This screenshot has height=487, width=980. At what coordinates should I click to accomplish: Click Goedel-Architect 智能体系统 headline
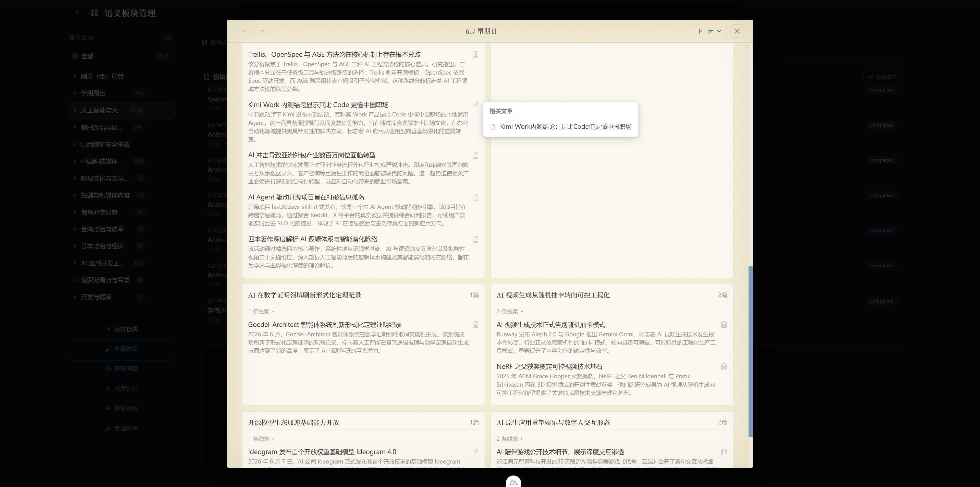coord(325,325)
